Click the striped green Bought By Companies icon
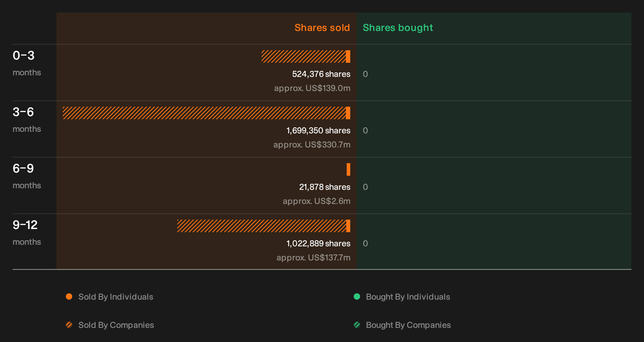The width and height of the screenshot is (644, 342). pos(357,325)
